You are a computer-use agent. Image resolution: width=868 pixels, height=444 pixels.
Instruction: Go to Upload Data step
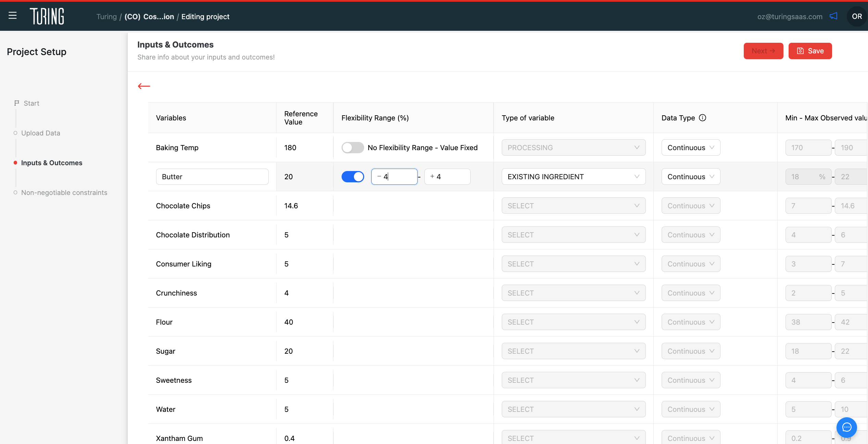[41, 133]
